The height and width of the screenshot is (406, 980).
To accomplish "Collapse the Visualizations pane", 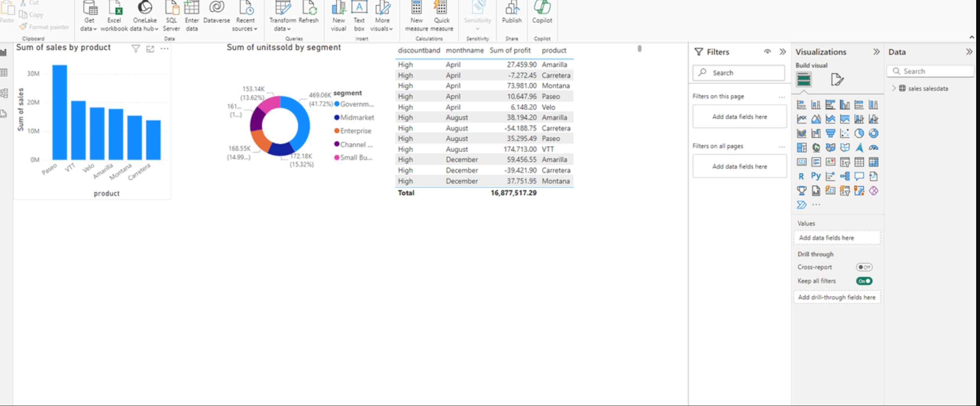I will (876, 52).
